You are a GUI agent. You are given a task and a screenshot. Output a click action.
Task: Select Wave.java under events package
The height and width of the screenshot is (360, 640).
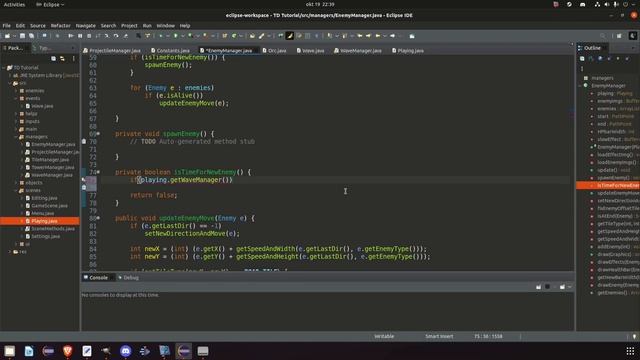coord(42,106)
